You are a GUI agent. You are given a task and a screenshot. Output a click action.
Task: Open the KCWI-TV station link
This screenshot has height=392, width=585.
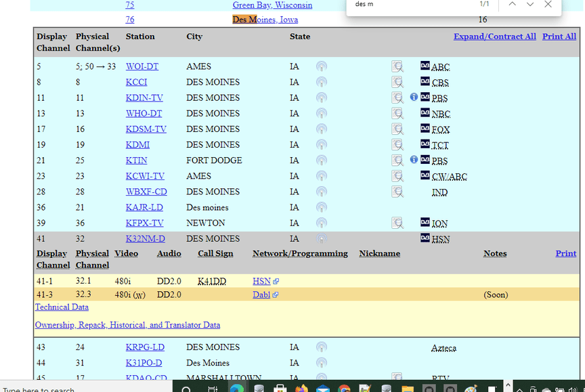point(145,176)
